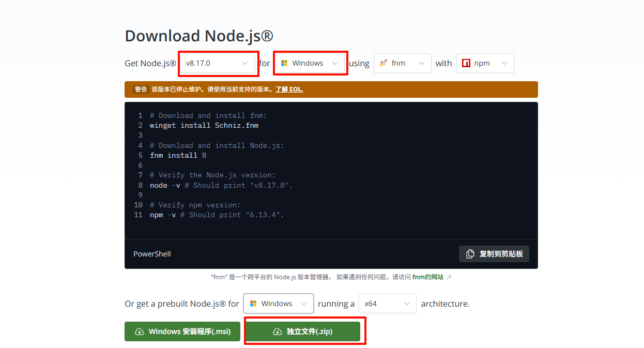The height and width of the screenshot is (348, 644).
Task: Click the 'winget install Schniz.fnm' code line
Action: click(x=204, y=125)
